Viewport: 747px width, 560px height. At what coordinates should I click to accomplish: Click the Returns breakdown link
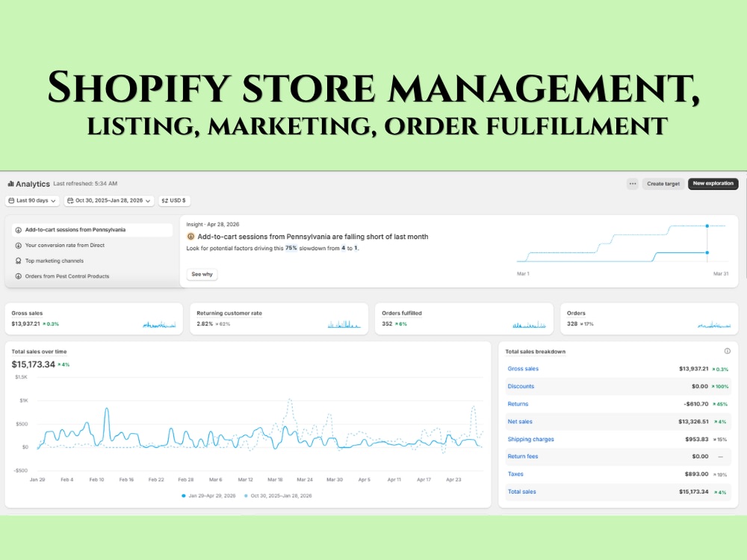pos(518,404)
